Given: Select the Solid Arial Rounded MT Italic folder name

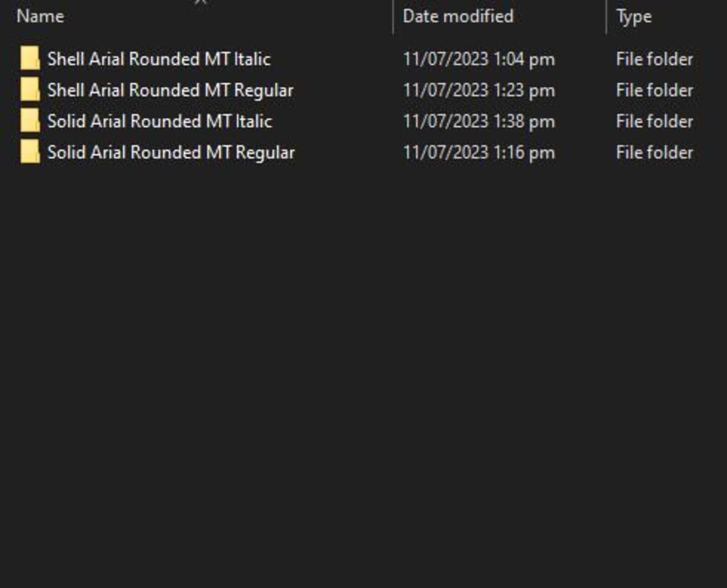Looking at the screenshot, I should click(160, 121).
